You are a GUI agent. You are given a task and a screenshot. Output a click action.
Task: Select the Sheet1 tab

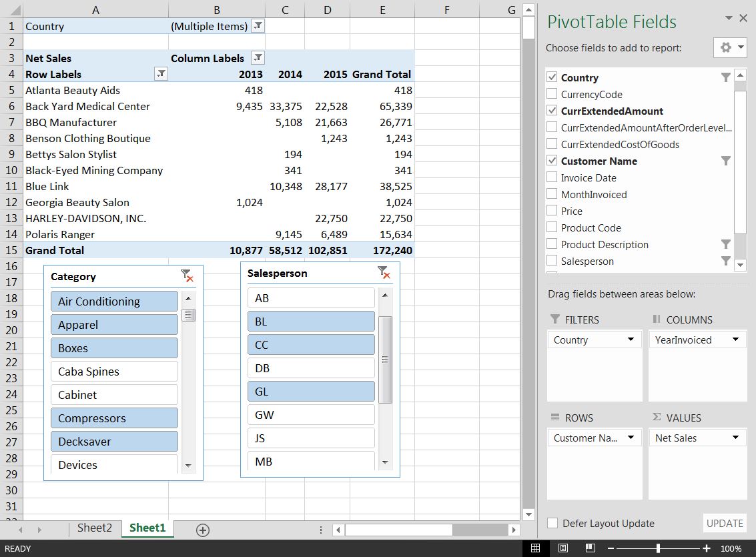coord(147,528)
